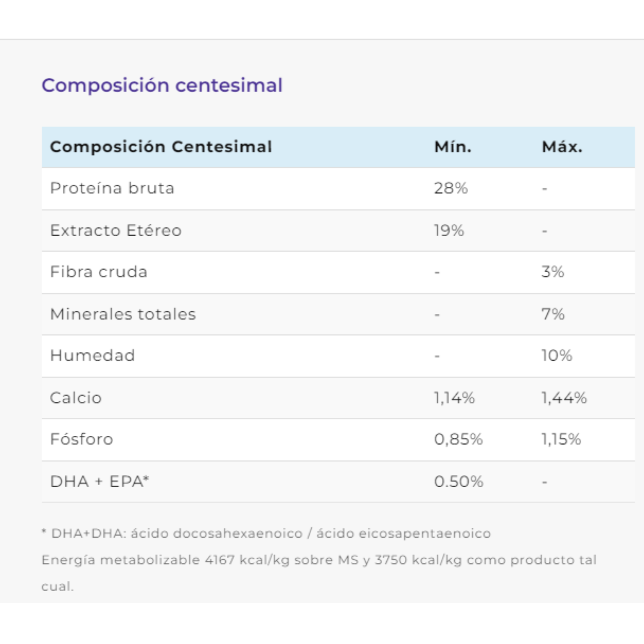Click the "DHA + EPA*" row label
This screenshot has width=644, height=644.
100,482
